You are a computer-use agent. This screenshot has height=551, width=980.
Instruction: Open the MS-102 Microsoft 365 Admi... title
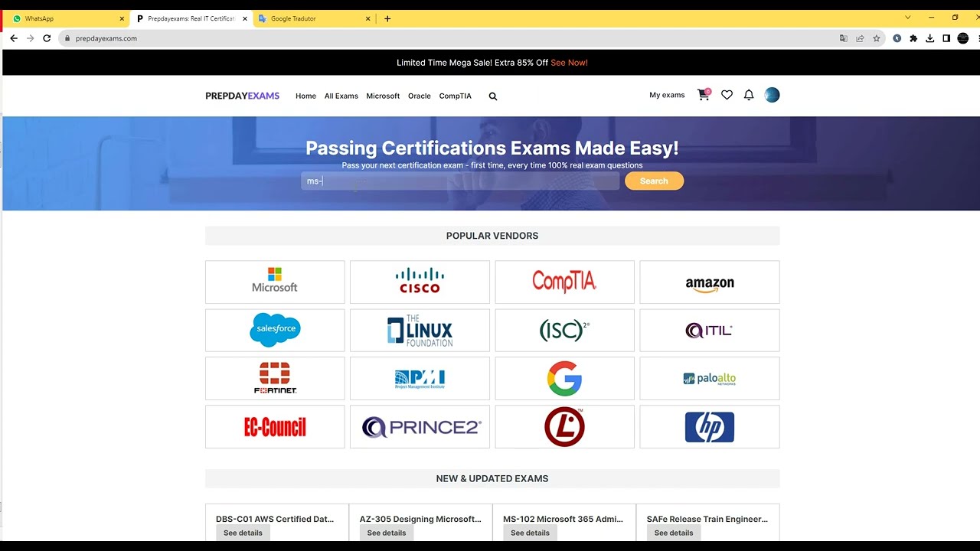point(563,519)
